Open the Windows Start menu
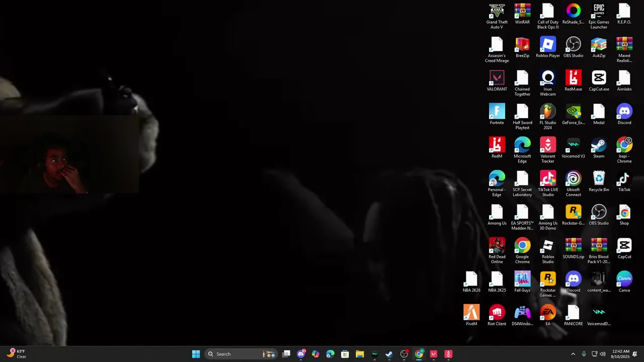644x362 pixels. [x=196, y=354]
